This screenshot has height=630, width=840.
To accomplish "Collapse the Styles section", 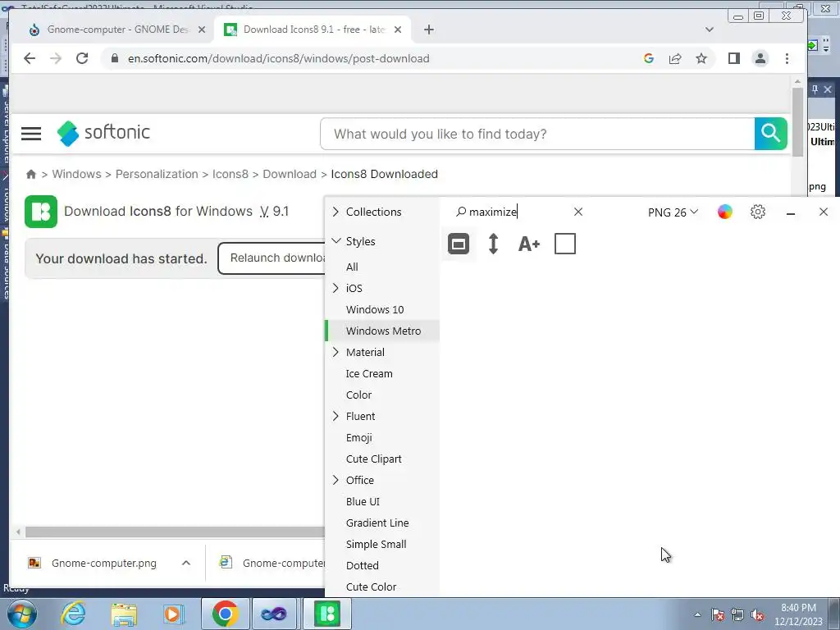I will [336, 241].
